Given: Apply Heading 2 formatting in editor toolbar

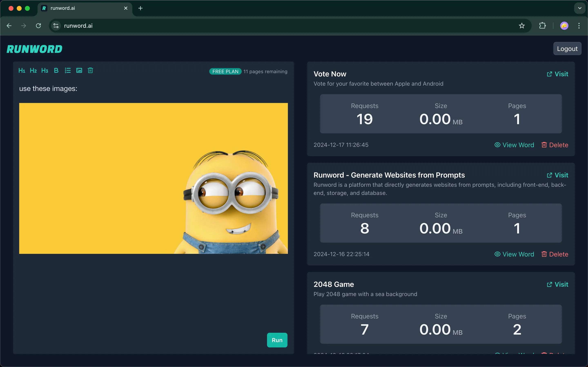Looking at the screenshot, I should pyautogui.click(x=33, y=71).
